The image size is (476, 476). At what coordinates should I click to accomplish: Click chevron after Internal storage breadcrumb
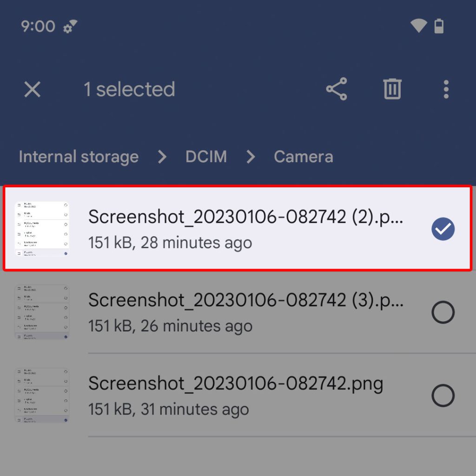coord(162,157)
